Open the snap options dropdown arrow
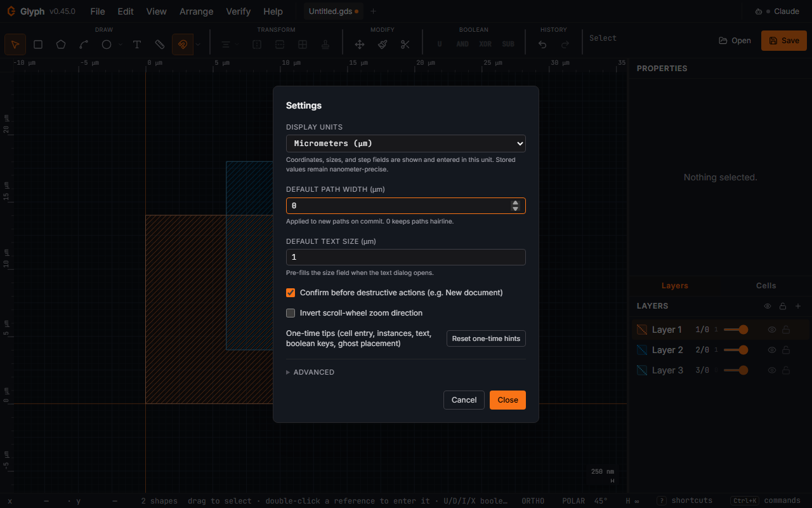The image size is (812, 508). click(198, 44)
